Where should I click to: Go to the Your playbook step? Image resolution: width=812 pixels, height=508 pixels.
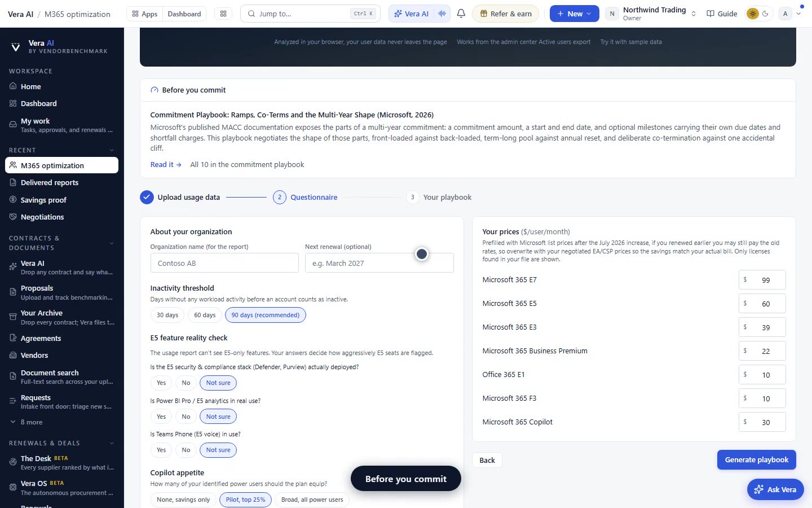coord(439,197)
